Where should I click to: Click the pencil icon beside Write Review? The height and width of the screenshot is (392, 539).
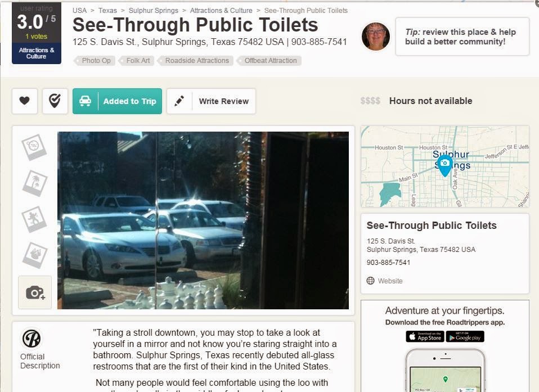[179, 101]
